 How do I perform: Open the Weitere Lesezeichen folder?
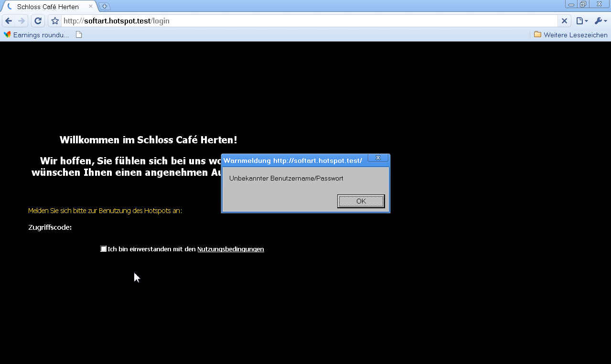pos(571,35)
